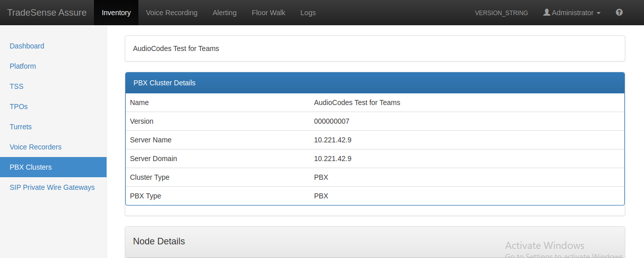Select TPOs in the sidebar
The width and height of the screenshot is (644, 258).
coord(19,107)
